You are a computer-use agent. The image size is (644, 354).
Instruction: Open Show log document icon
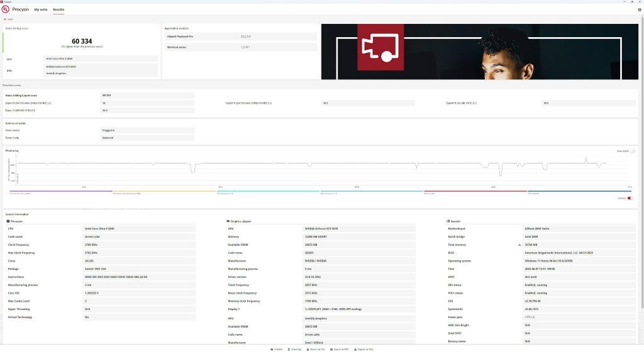coord(289,350)
